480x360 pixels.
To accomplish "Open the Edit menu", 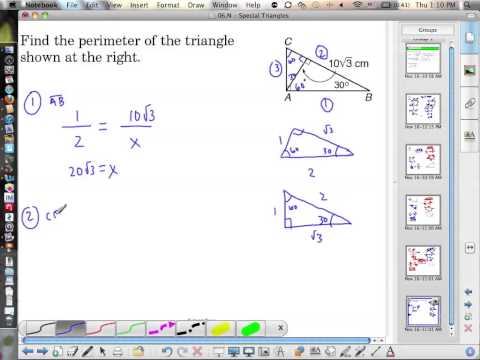I will [x=92, y=5].
